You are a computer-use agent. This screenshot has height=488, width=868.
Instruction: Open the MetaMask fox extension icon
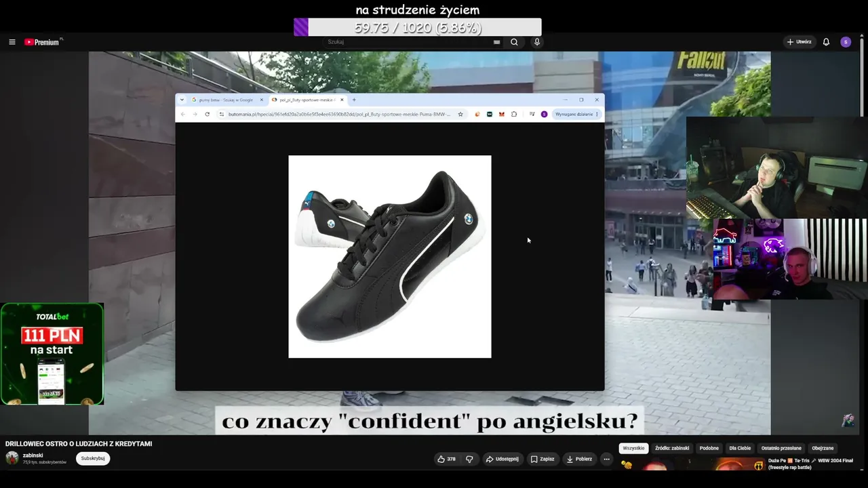pos(502,114)
